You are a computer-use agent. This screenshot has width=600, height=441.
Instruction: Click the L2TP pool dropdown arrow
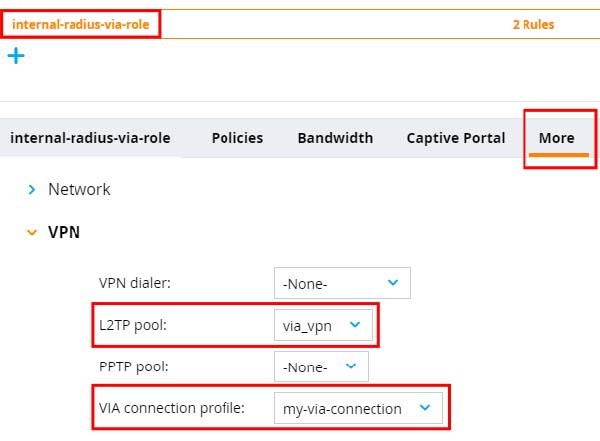tap(355, 325)
